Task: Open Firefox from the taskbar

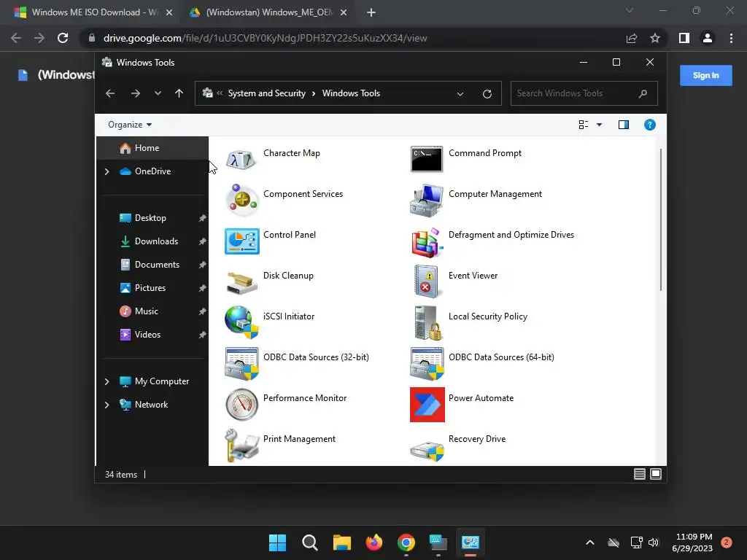Action: (374, 542)
